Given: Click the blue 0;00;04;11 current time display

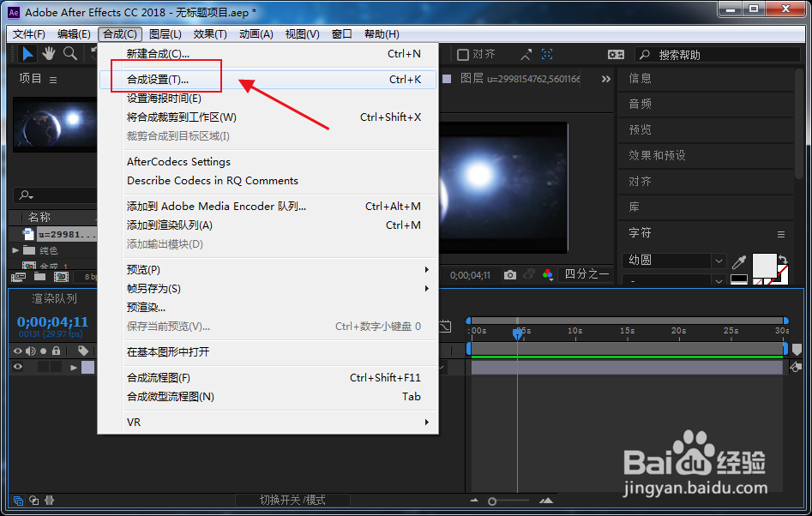Looking at the screenshot, I should pyautogui.click(x=53, y=322).
